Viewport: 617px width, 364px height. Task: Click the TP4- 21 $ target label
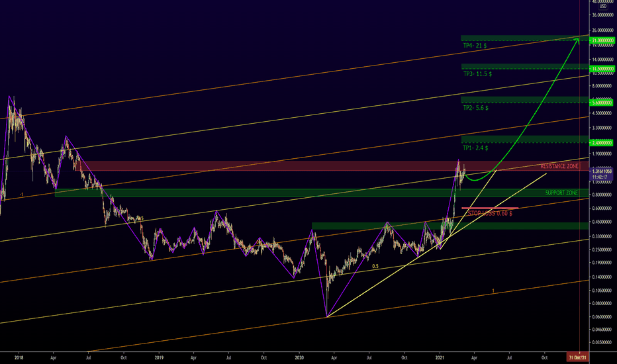point(475,46)
